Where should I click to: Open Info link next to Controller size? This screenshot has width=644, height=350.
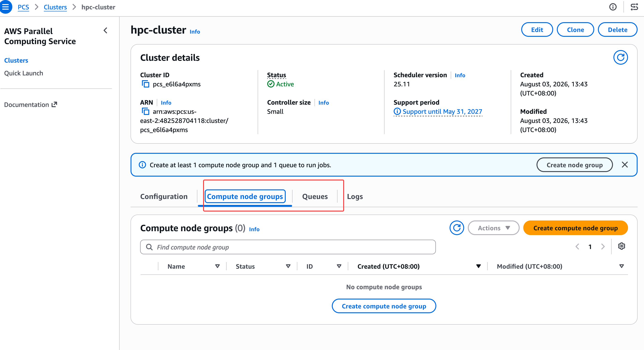click(x=324, y=103)
